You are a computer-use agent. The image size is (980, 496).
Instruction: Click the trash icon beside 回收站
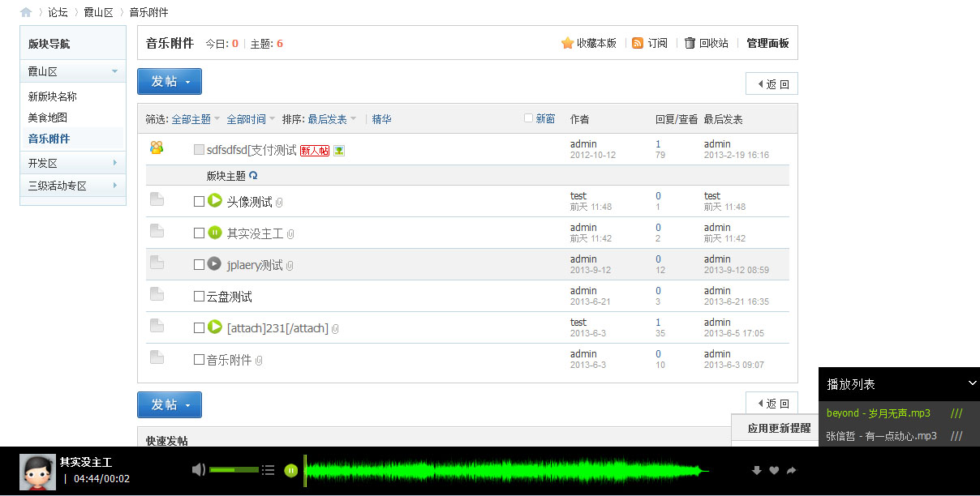(x=690, y=43)
